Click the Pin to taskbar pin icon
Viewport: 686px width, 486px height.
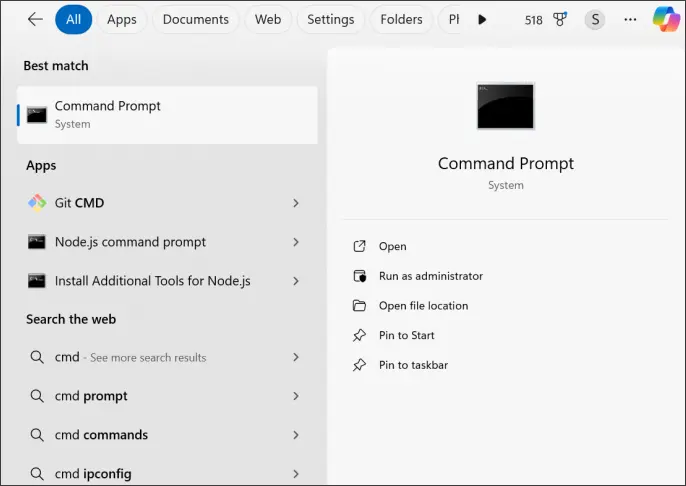pyautogui.click(x=359, y=365)
